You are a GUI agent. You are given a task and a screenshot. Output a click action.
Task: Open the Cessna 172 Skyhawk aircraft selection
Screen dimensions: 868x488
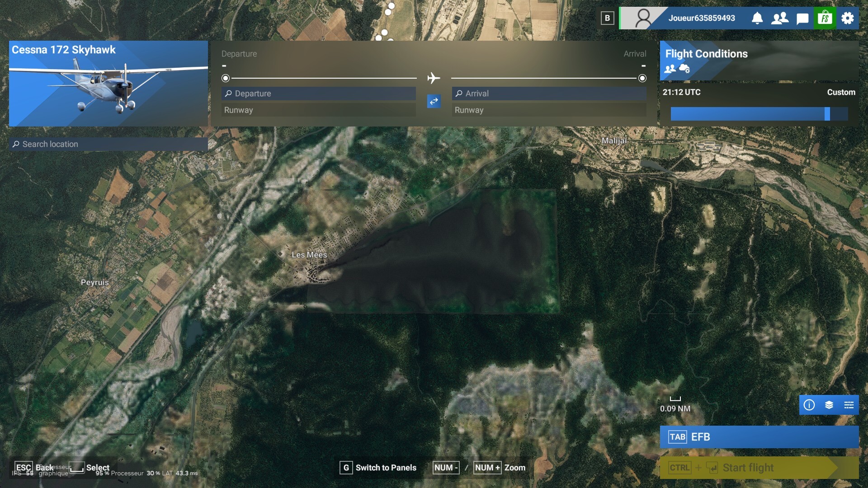(x=108, y=84)
